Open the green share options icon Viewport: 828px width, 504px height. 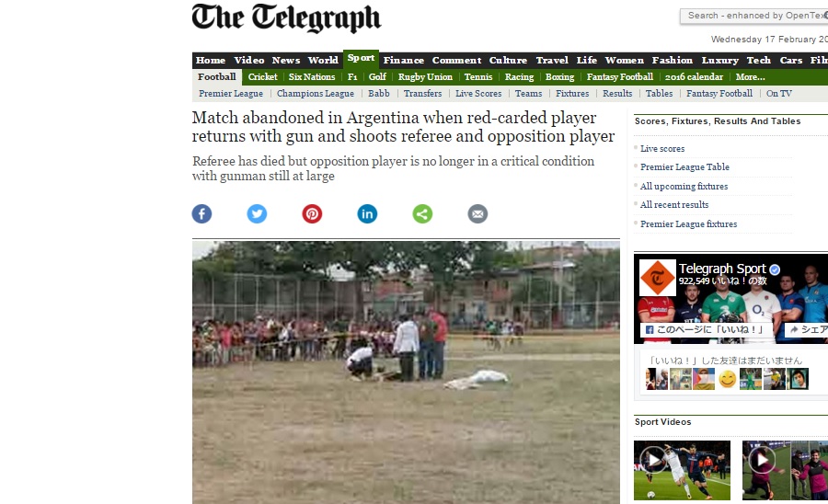pyautogui.click(x=422, y=213)
